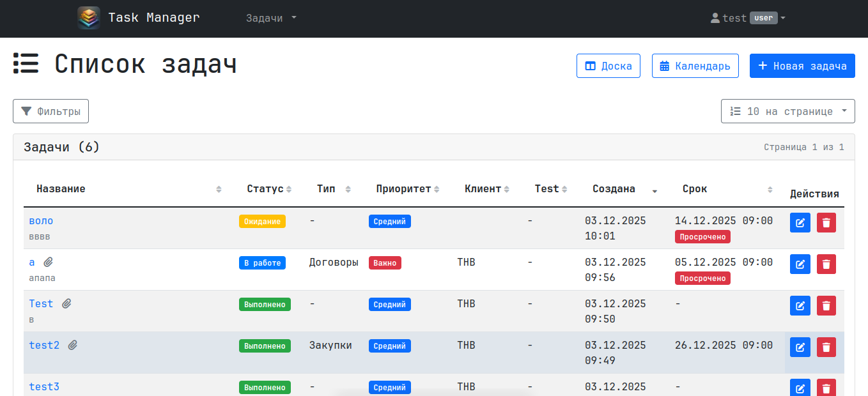This screenshot has width=868, height=396.
Task: Click the paperclip attachment icon beside test2
Action: [73, 346]
